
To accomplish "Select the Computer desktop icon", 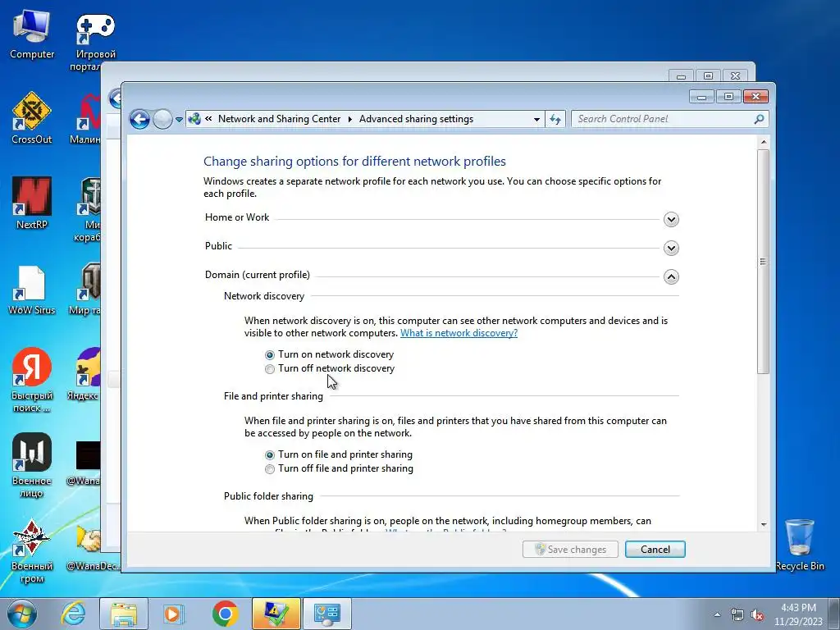I will [32, 34].
